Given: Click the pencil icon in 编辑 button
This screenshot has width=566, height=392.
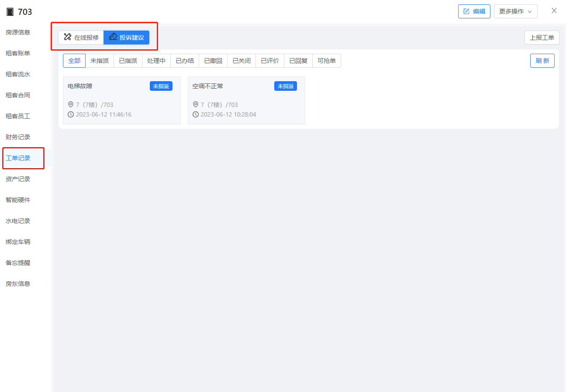Looking at the screenshot, I should tap(466, 11).
